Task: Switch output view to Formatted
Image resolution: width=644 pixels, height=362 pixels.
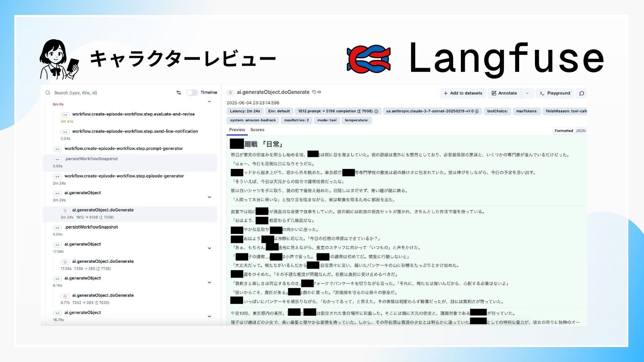Action: [563, 131]
